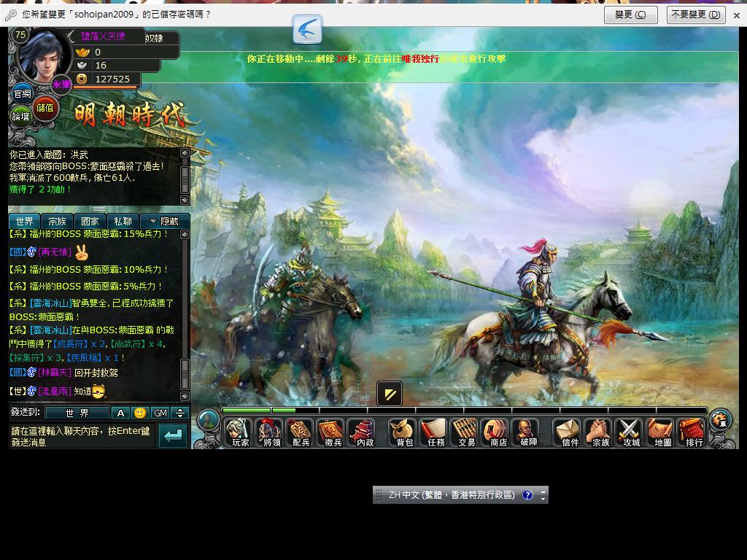Open the 配兵 troop assignment icon
The width and height of the screenshot is (747, 560).
point(301,432)
